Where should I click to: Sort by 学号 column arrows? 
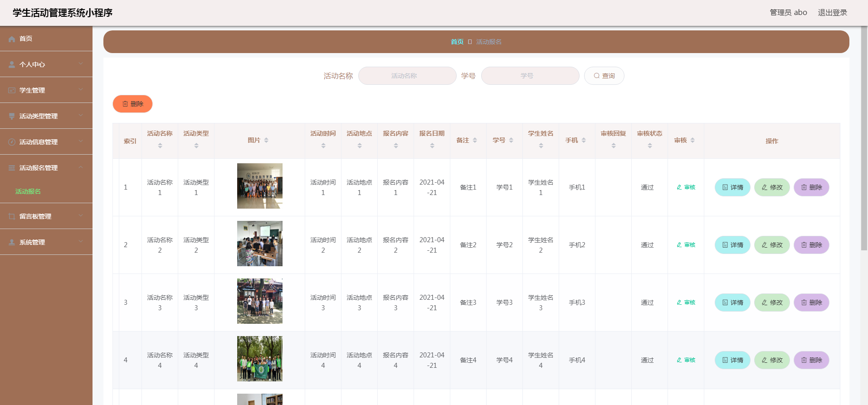511,141
